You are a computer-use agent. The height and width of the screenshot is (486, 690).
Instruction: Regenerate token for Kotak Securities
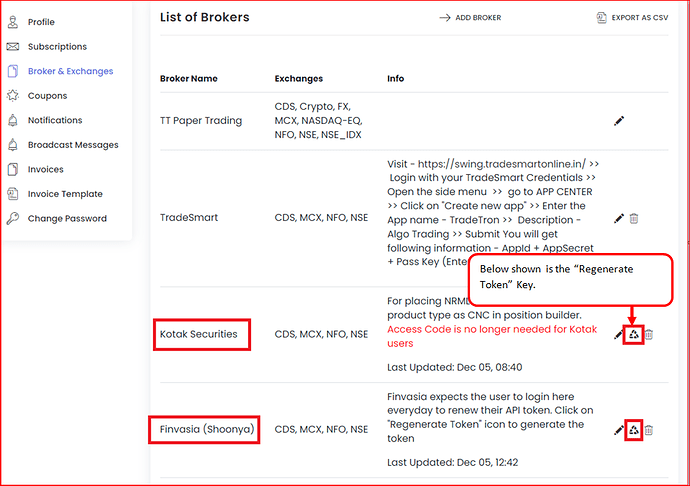pos(634,335)
